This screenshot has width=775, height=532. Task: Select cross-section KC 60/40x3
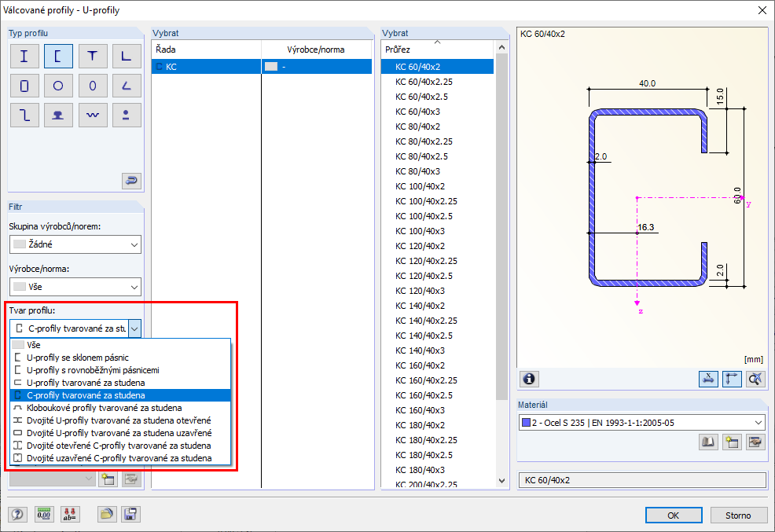[x=438, y=112]
